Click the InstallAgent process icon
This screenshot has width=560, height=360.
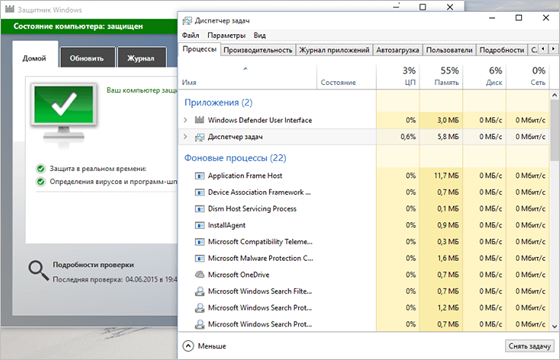(199, 225)
